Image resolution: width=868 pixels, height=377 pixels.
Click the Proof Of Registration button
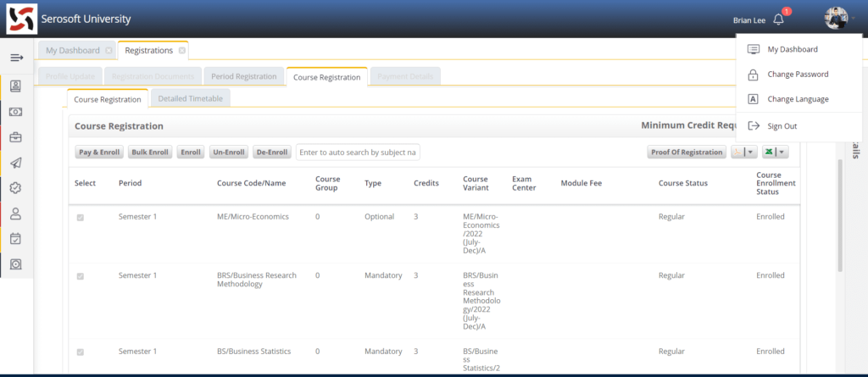coord(687,152)
